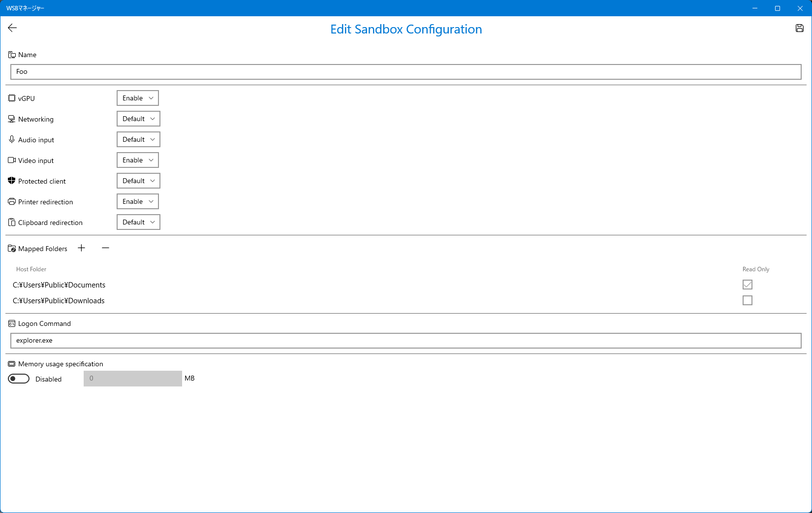Select the C:¥Users¥Public¥Documents folder row
812x513 pixels.
tap(406, 285)
